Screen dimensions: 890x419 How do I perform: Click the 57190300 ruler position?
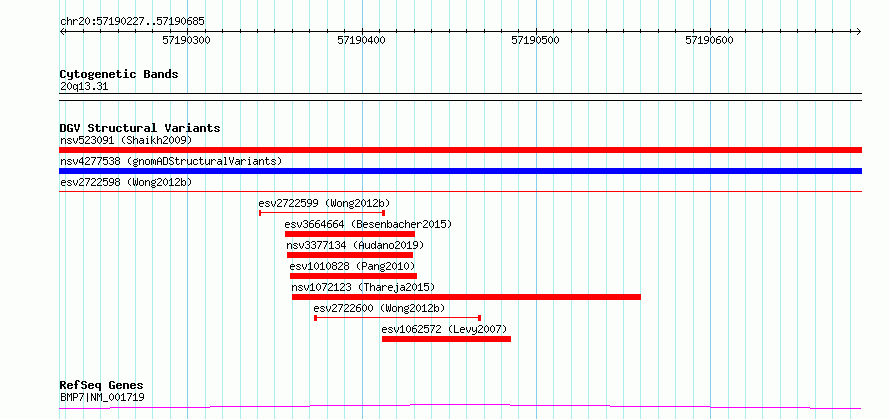click(187, 40)
